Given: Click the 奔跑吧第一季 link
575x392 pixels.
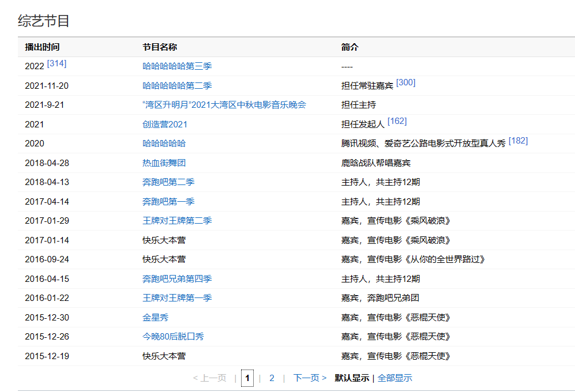Looking at the screenshot, I should pyautogui.click(x=168, y=202).
